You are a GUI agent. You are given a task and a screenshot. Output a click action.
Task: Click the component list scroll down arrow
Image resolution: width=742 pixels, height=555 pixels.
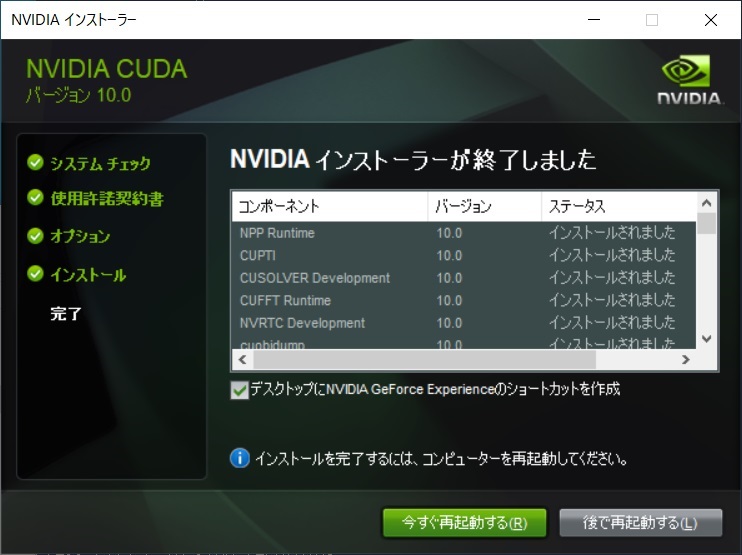pyautogui.click(x=707, y=339)
